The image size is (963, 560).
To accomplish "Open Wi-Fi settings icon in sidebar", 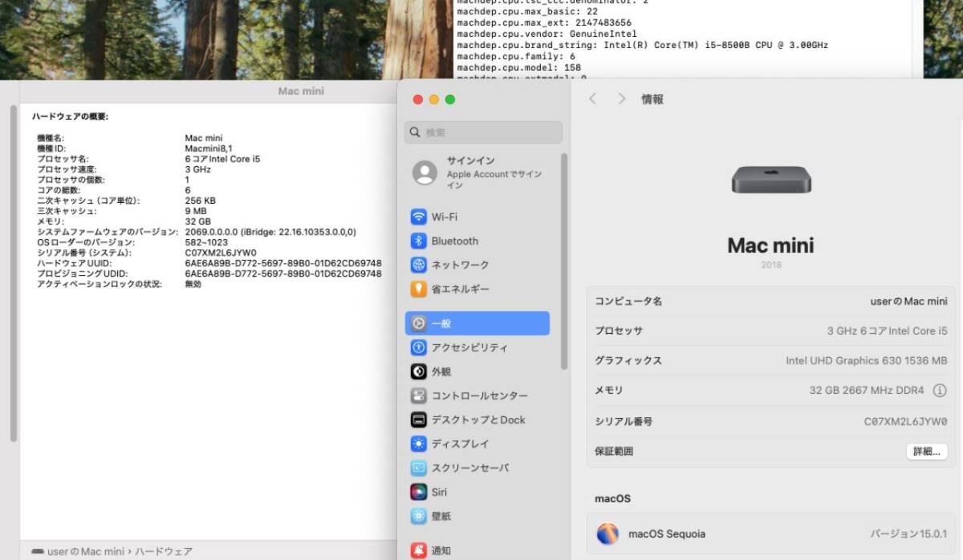I will coord(418,217).
